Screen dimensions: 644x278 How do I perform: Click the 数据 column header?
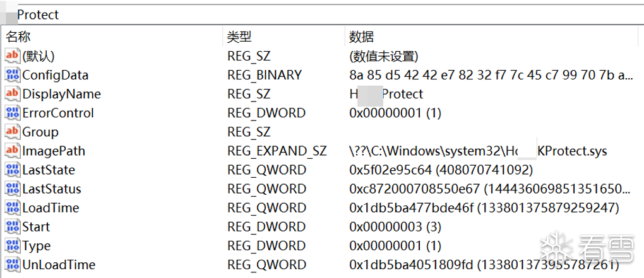pos(361,37)
